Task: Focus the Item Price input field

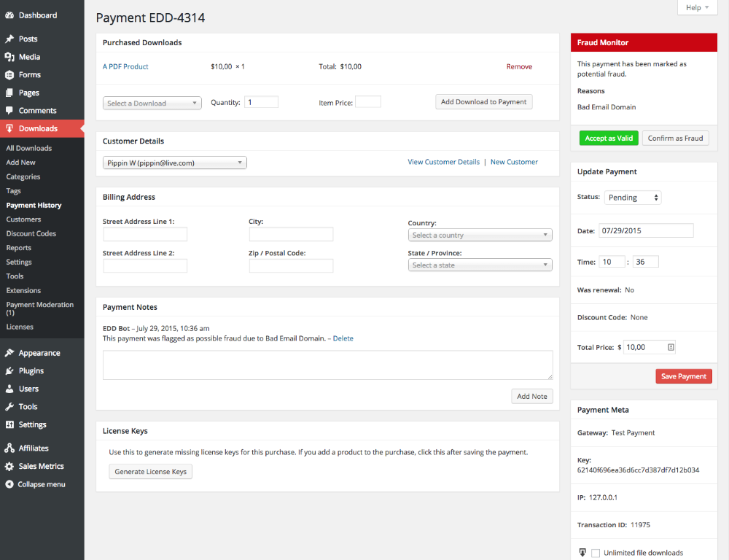Action: click(368, 102)
